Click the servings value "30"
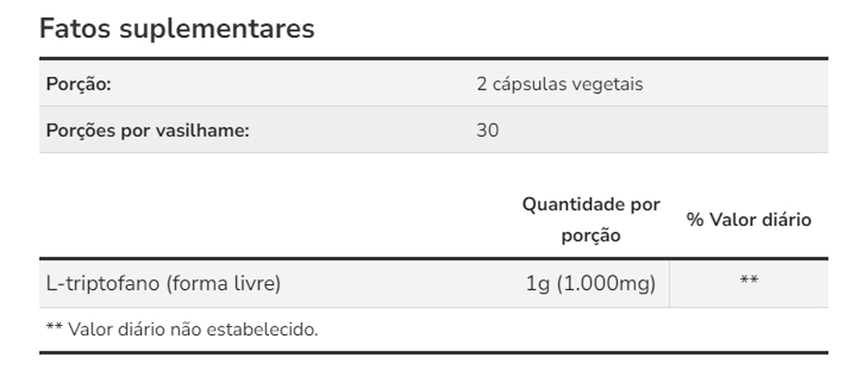This screenshot has width=868, height=372. 487,130
